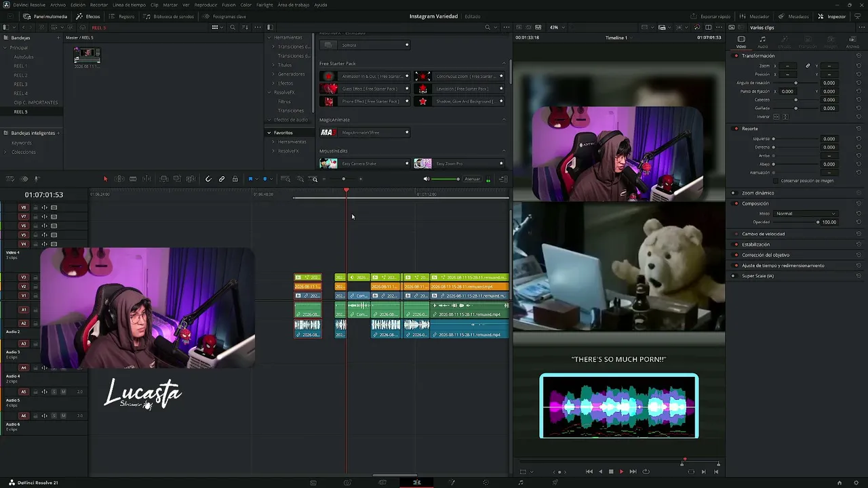868x488 pixels.
Task: Mute audio with the speaker icon
Action: click(x=426, y=179)
